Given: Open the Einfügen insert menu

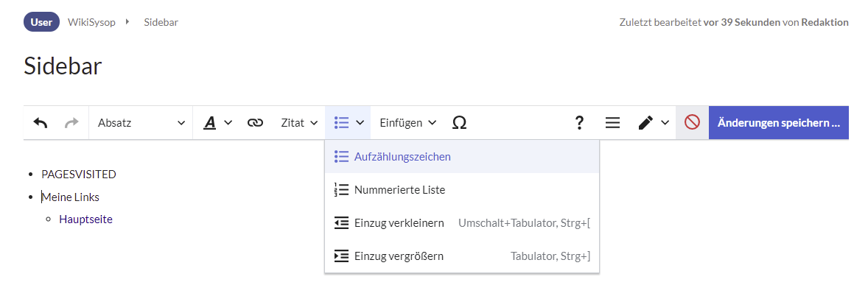Looking at the screenshot, I should click(407, 123).
